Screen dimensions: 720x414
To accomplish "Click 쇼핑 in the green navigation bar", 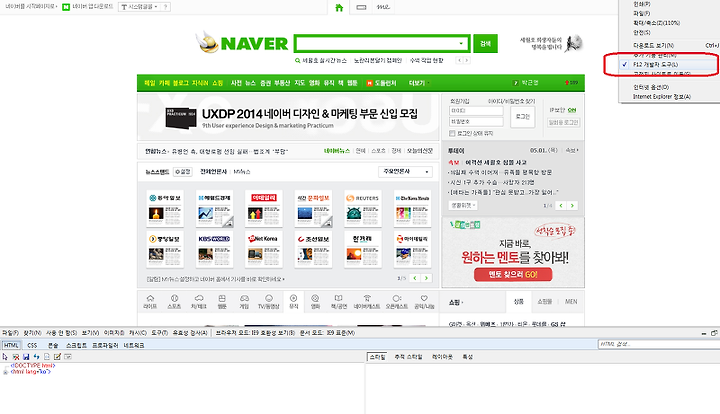I will click(x=217, y=83).
